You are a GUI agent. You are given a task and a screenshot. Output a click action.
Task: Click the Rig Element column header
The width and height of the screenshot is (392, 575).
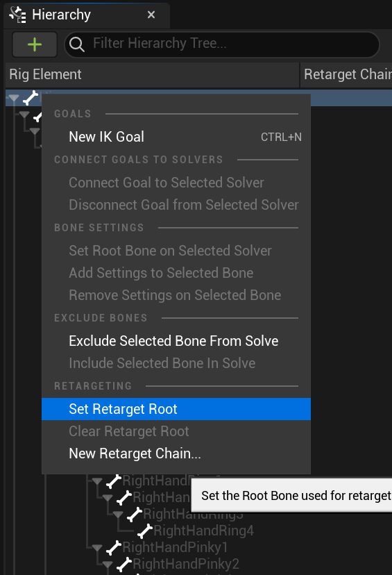tap(153, 74)
